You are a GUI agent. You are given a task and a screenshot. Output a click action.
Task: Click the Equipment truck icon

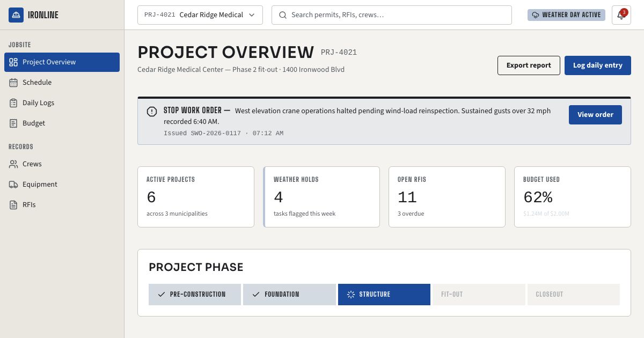click(13, 185)
